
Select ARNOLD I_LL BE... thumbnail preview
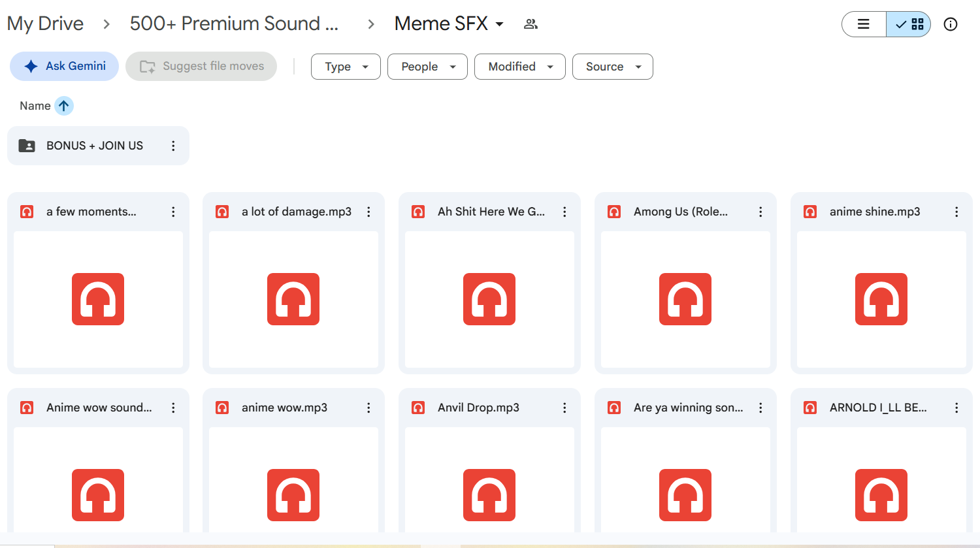881,480
